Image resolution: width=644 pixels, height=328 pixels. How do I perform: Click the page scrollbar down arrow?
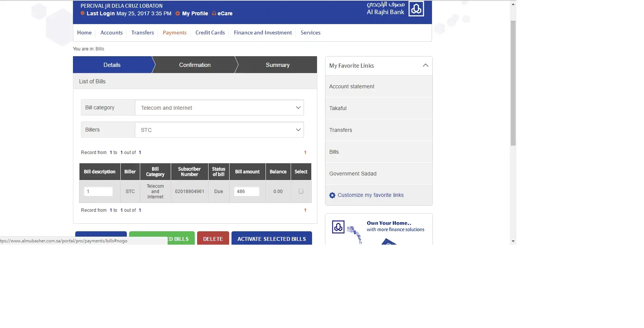(513, 241)
